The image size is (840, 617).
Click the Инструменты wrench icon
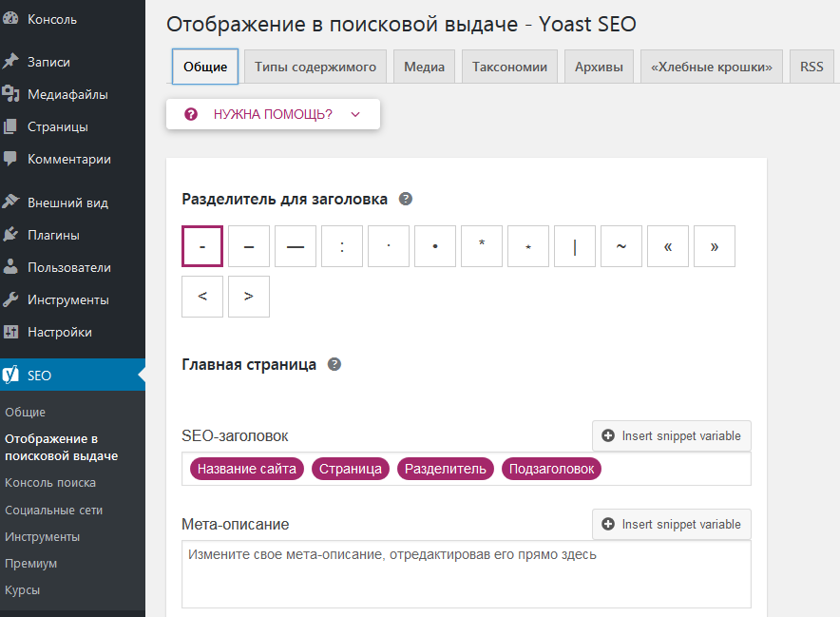[x=10, y=299]
